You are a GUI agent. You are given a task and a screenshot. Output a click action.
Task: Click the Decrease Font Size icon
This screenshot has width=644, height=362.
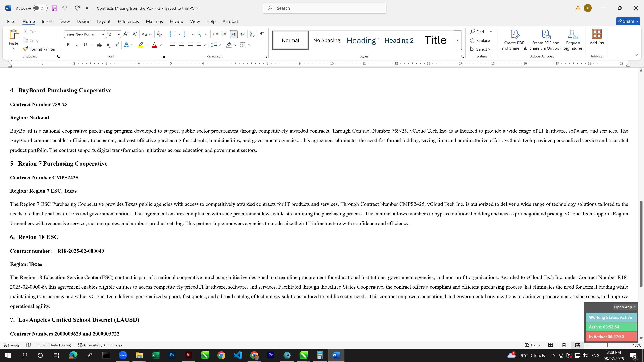click(135, 34)
